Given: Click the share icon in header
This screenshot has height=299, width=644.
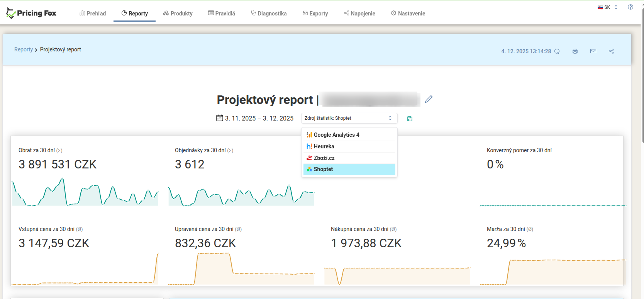Looking at the screenshot, I should (611, 51).
